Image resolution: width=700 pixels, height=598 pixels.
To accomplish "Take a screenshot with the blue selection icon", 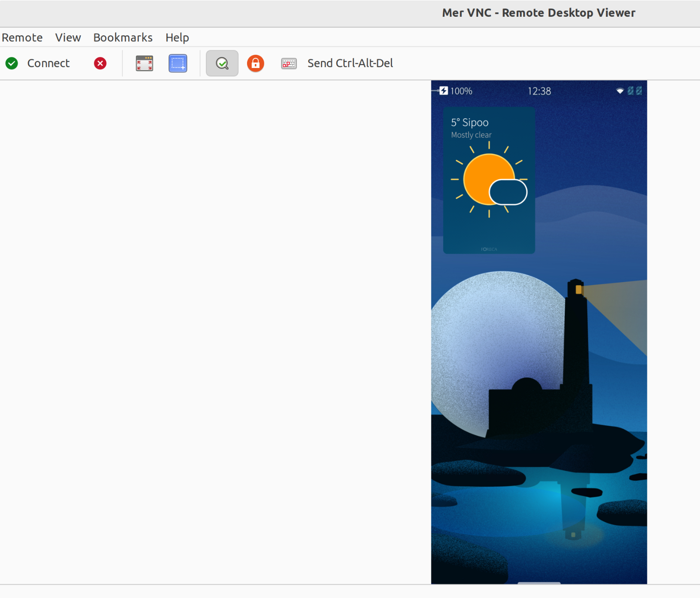I will [x=178, y=64].
